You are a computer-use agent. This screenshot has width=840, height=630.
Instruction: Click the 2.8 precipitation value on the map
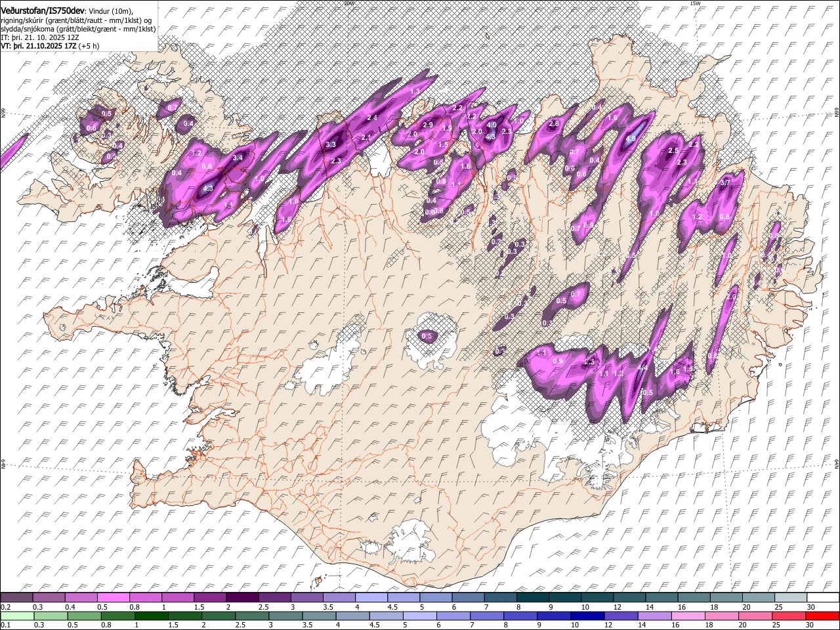pyautogui.click(x=553, y=123)
